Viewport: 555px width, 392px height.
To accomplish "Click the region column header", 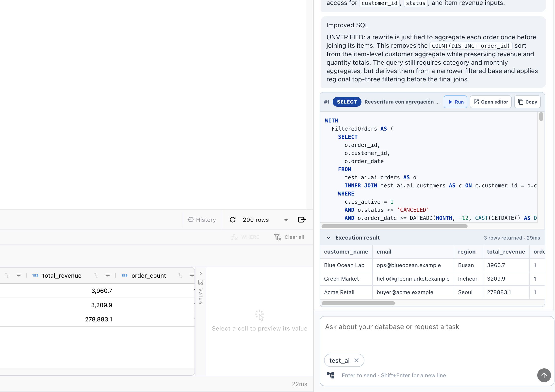I will [468, 252].
